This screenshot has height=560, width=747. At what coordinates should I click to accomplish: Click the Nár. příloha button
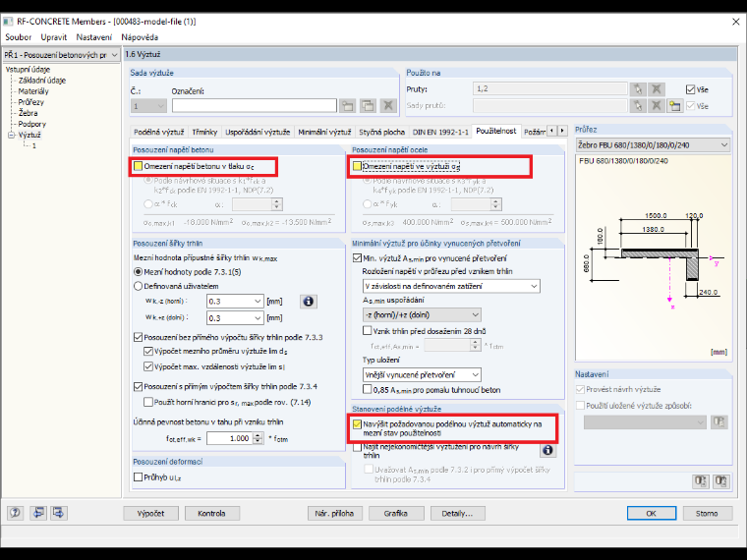point(334,513)
